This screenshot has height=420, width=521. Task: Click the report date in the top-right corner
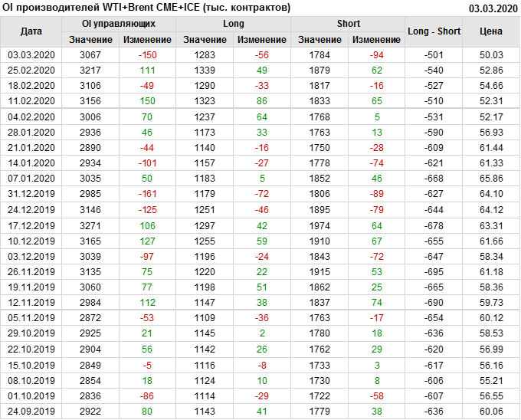(x=491, y=8)
